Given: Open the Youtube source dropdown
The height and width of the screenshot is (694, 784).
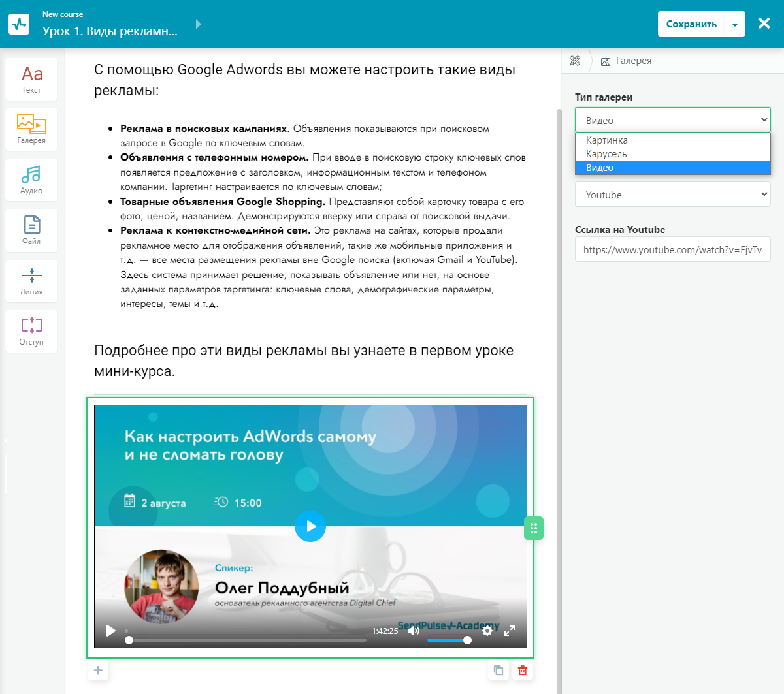Looking at the screenshot, I should pyautogui.click(x=673, y=195).
